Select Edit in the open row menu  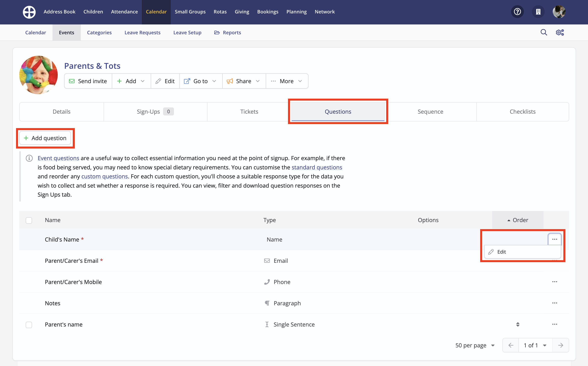pos(501,252)
